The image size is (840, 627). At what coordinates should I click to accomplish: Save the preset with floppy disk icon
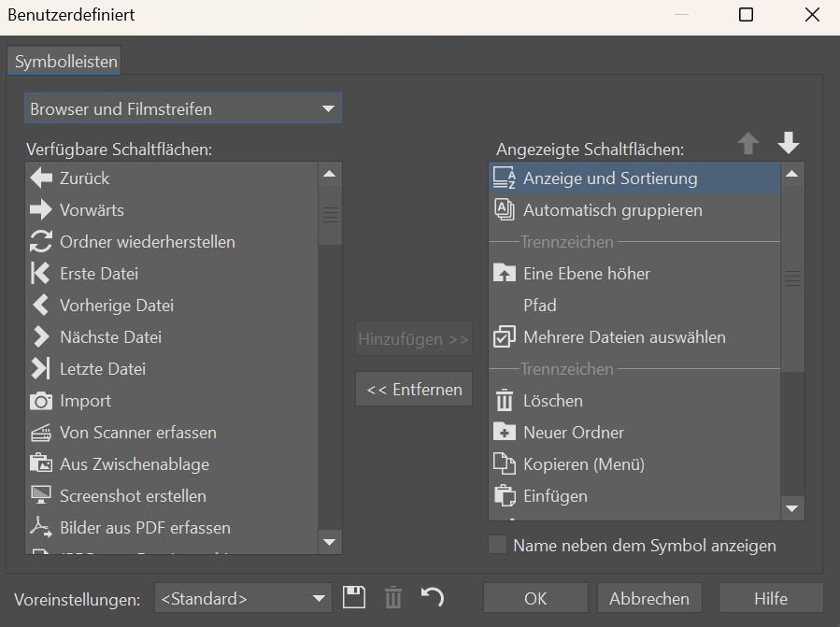click(x=354, y=597)
